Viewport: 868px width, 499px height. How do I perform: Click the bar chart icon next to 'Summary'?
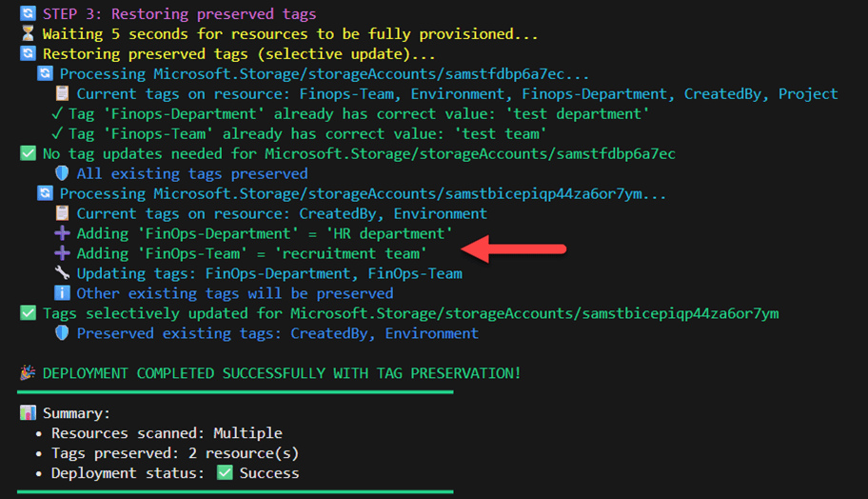tap(27, 413)
